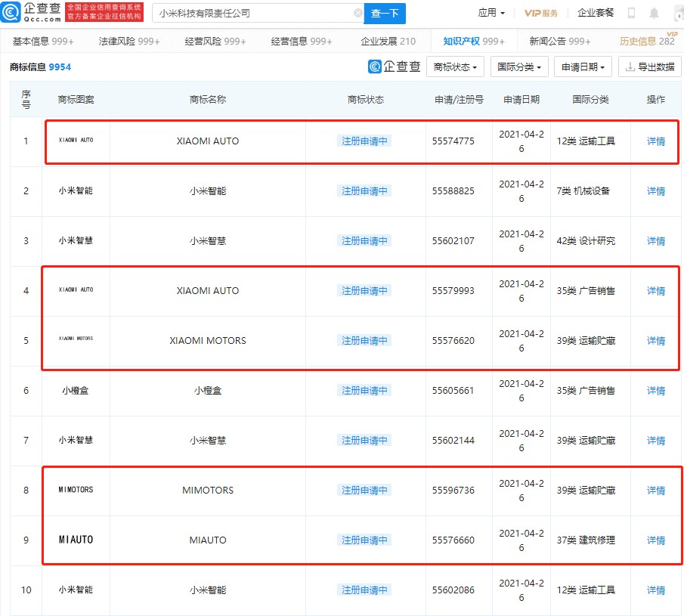Click trademark name MIMOTORS
This screenshot has width=684, height=616.
pos(208,491)
